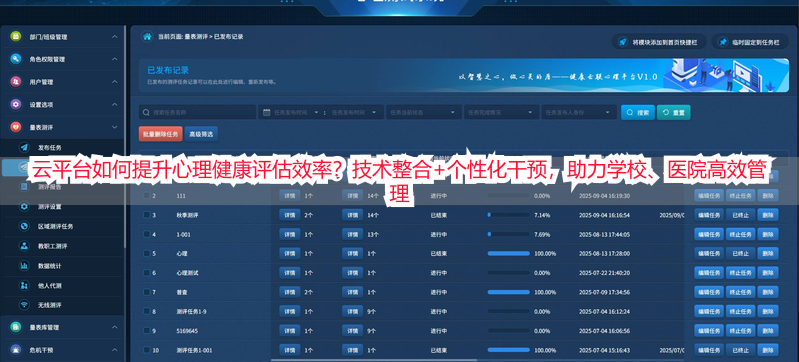Click the 已发布记录 page heading
The image size is (799, 362).
point(168,70)
